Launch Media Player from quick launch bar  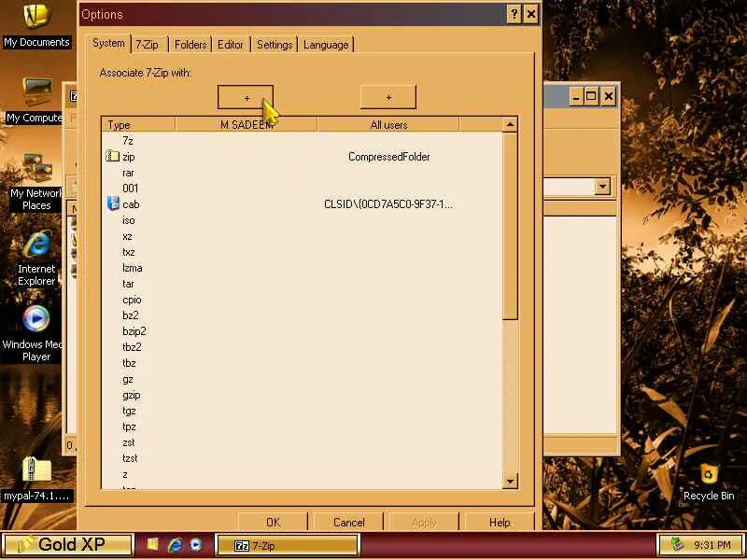click(x=196, y=545)
